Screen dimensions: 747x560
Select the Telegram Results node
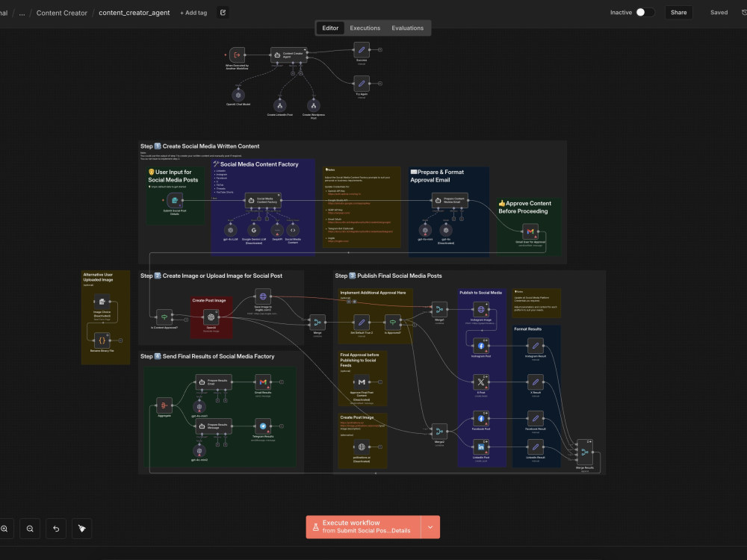(x=262, y=426)
